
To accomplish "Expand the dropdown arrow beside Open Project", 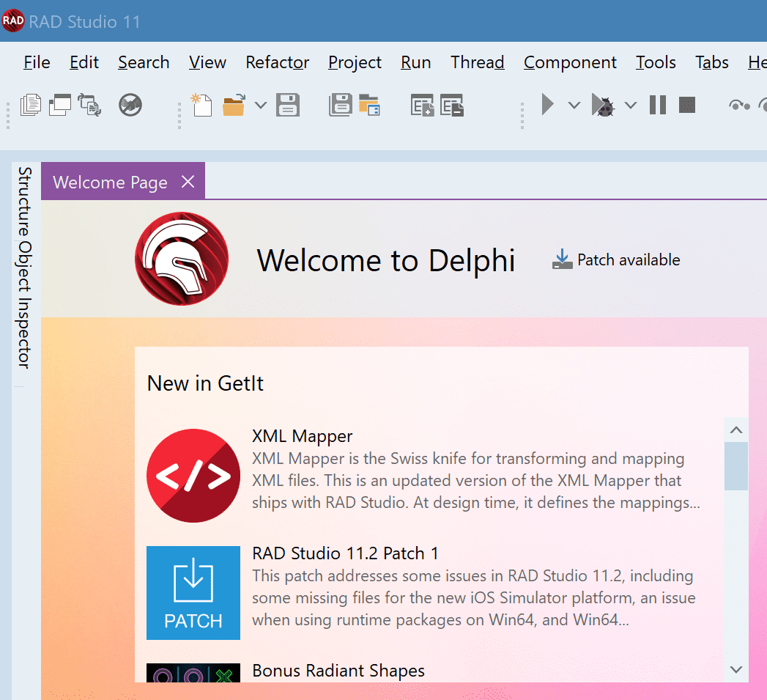I will (x=261, y=106).
